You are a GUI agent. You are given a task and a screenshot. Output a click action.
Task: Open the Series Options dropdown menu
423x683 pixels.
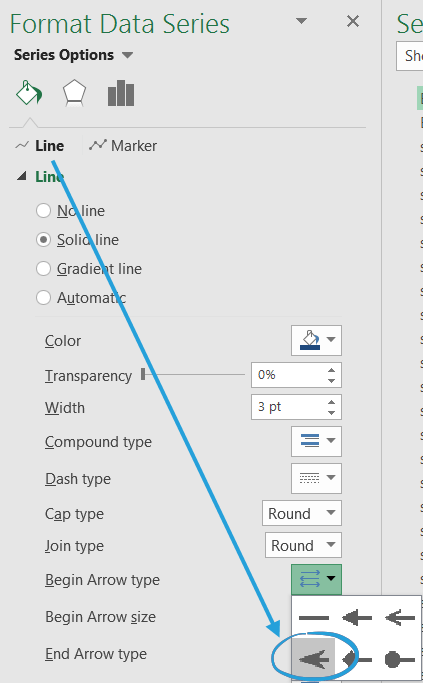(73, 55)
